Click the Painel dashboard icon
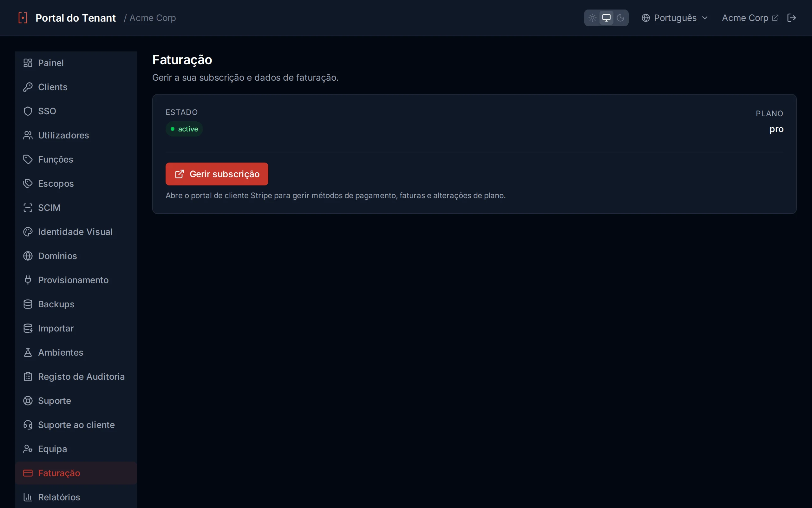Viewport: 812px width, 508px height. click(x=28, y=63)
